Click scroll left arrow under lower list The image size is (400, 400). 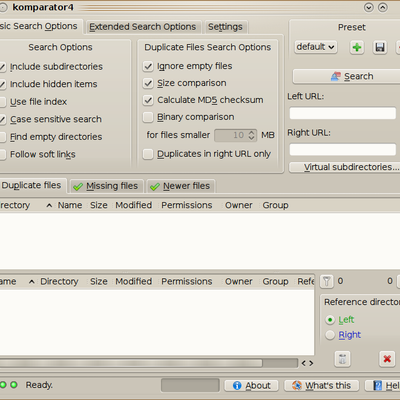304,363
